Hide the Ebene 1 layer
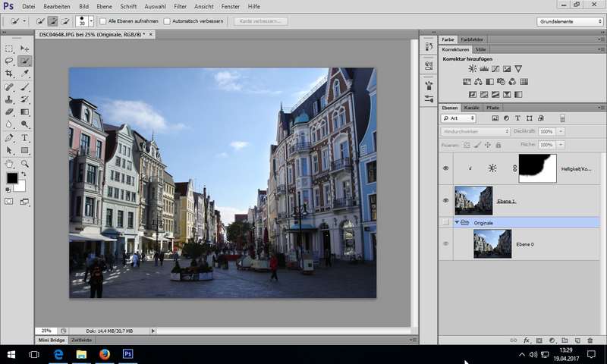This screenshot has height=364, width=607. click(445, 200)
